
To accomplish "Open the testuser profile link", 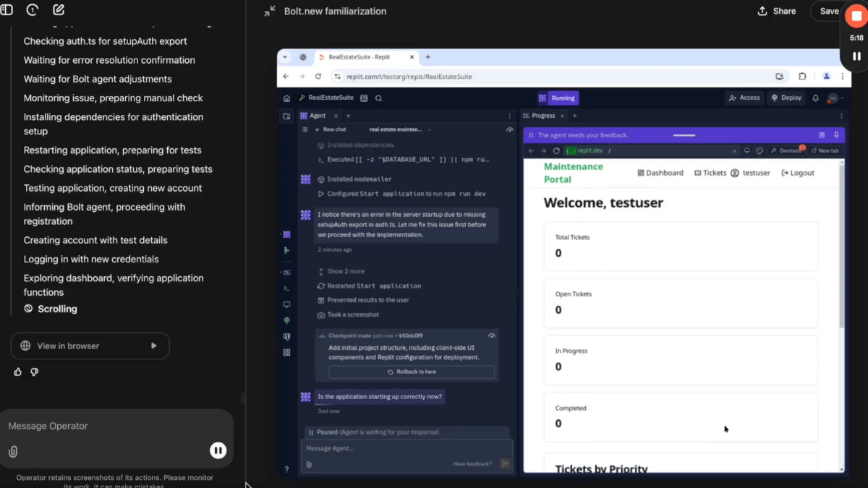I will coord(751,173).
